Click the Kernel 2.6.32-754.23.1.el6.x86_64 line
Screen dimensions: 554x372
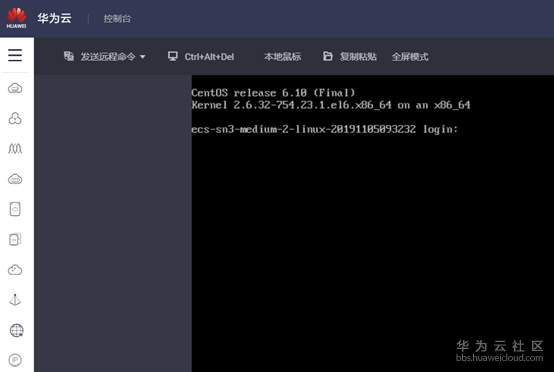pyautogui.click(x=331, y=105)
